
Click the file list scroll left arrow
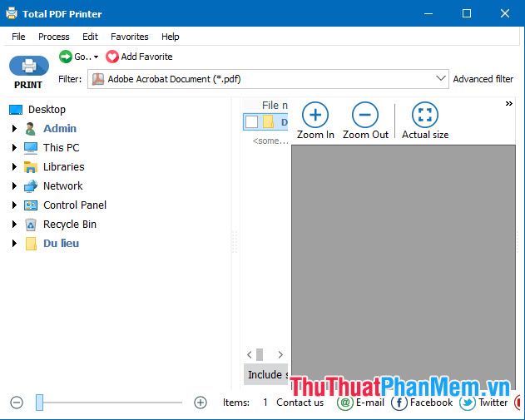(x=249, y=354)
